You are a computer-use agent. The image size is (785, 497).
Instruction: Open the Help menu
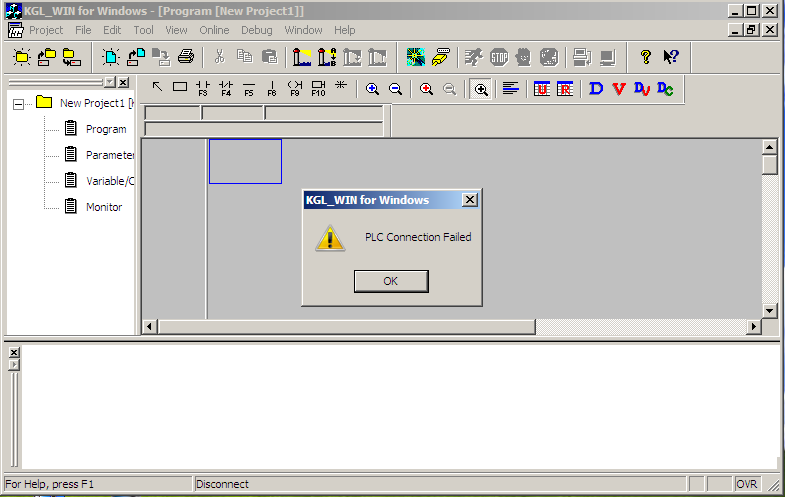tap(345, 30)
